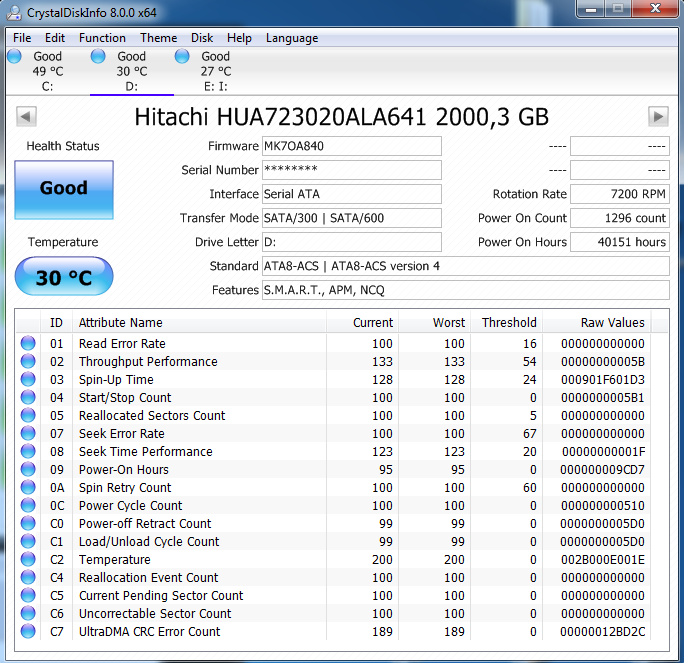Click status orb for Current Pending Sector Count
684x663 pixels.
28,595
